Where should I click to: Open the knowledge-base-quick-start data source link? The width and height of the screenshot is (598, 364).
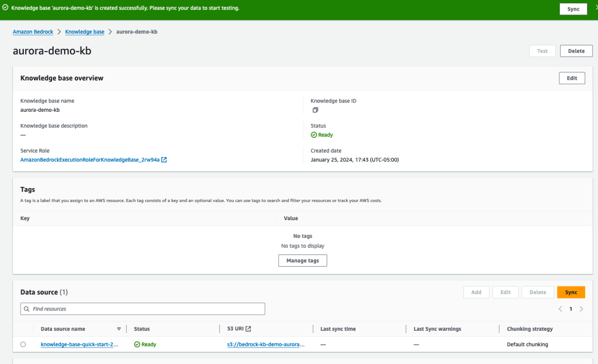[x=79, y=344]
